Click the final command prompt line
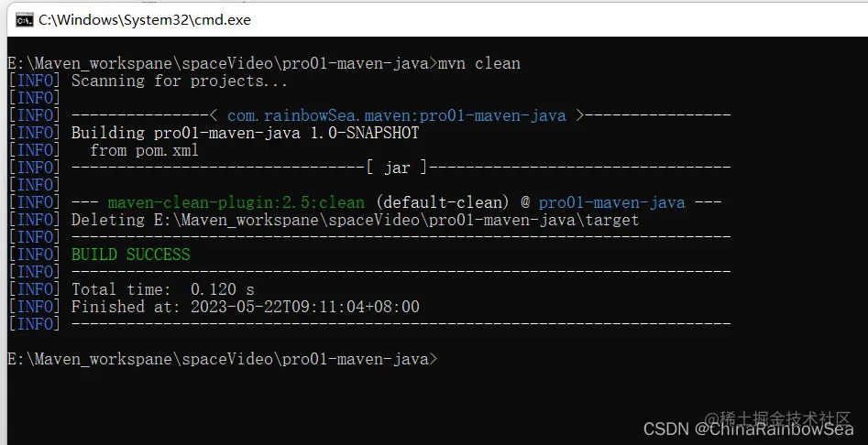The height and width of the screenshot is (445, 868). click(x=222, y=359)
